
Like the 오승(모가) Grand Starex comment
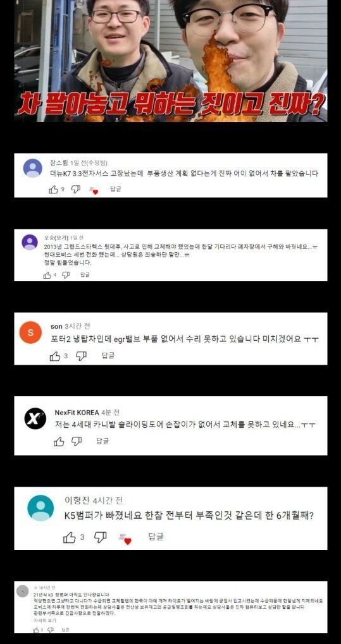tap(47, 275)
